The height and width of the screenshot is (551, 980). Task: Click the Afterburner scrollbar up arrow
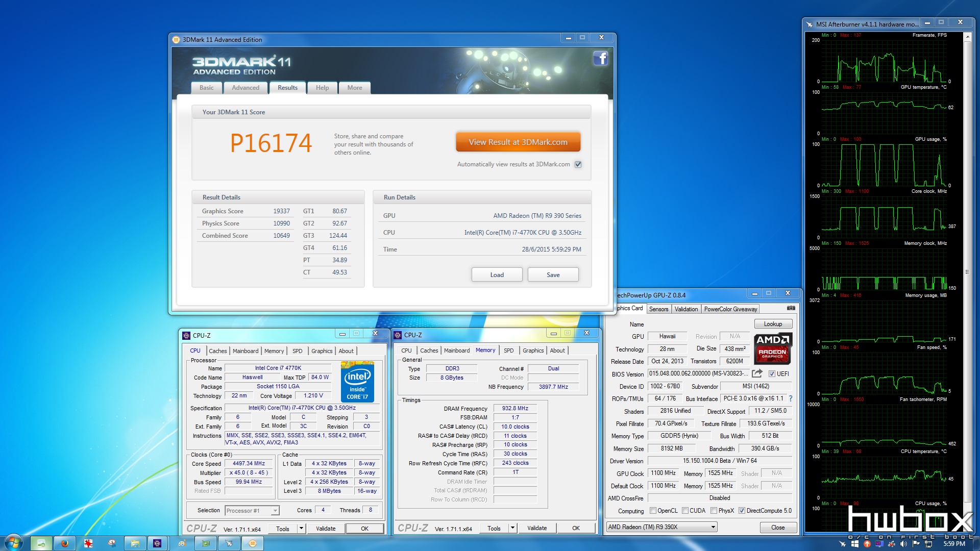[x=967, y=36]
